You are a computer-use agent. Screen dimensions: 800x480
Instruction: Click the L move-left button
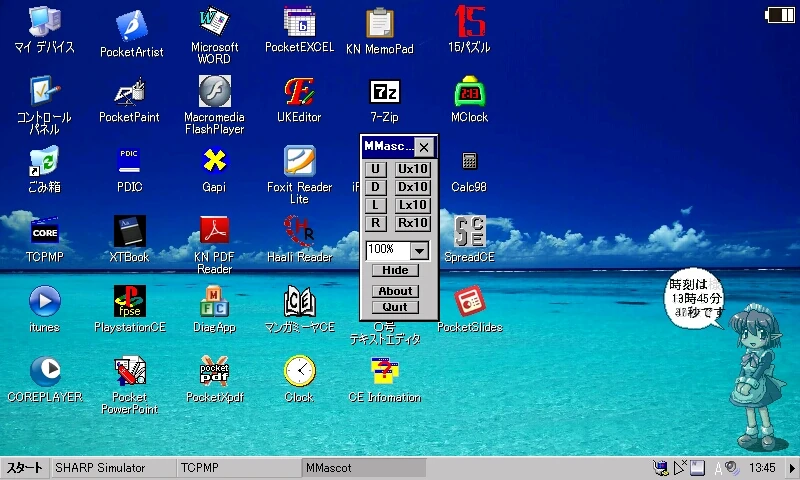tap(376, 205)
